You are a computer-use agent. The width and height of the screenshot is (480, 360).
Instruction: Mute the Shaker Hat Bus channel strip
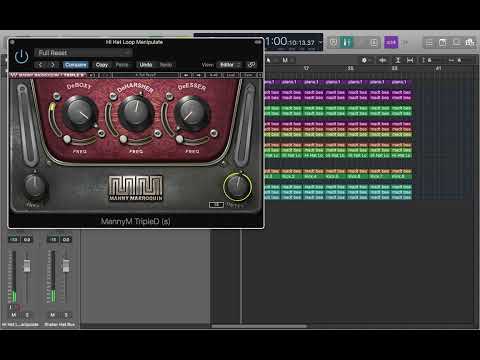coord(53,315)
